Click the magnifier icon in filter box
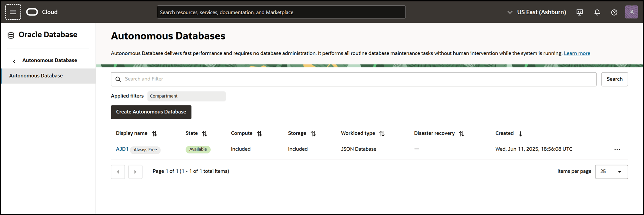Viewport: 644px width, 215px height. tap(118, 79)
